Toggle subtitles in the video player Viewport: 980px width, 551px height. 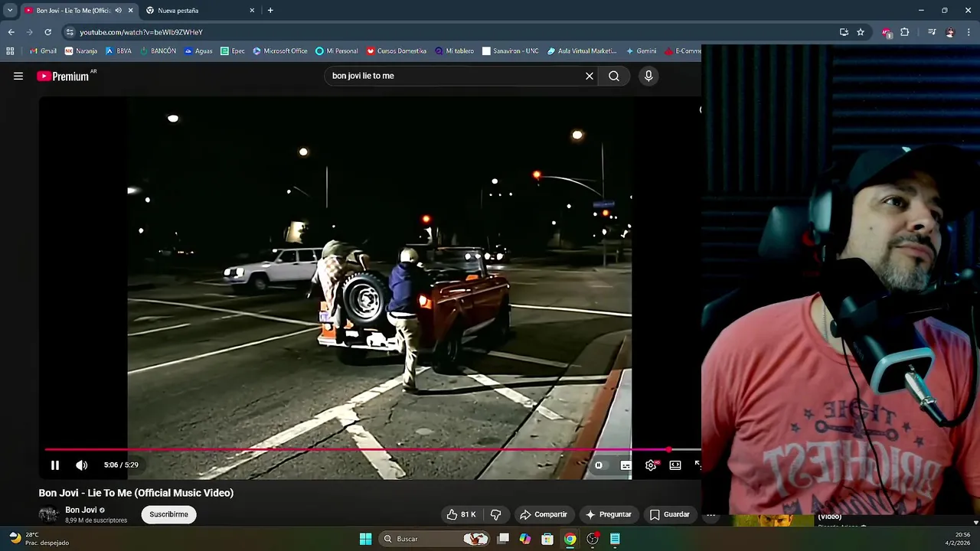tap(626, 465)
